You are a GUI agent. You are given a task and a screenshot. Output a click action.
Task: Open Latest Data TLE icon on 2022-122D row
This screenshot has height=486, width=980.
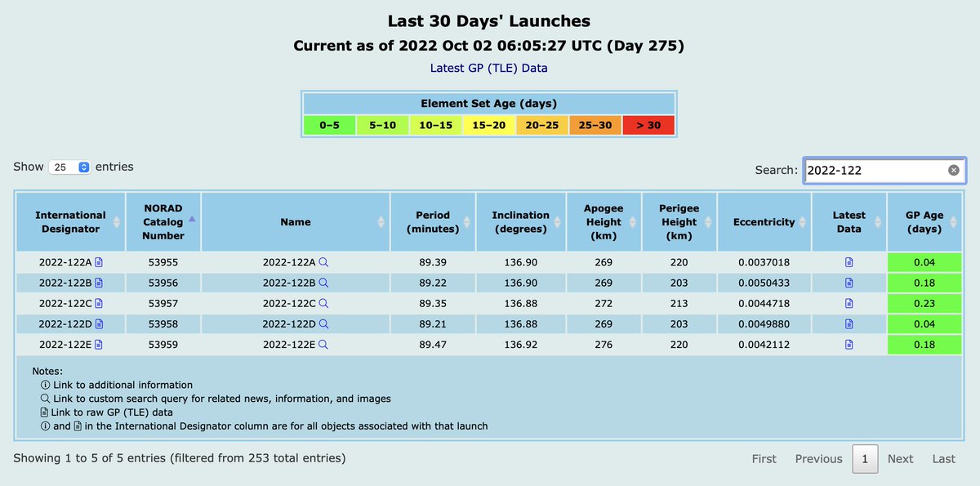(849, 323)
